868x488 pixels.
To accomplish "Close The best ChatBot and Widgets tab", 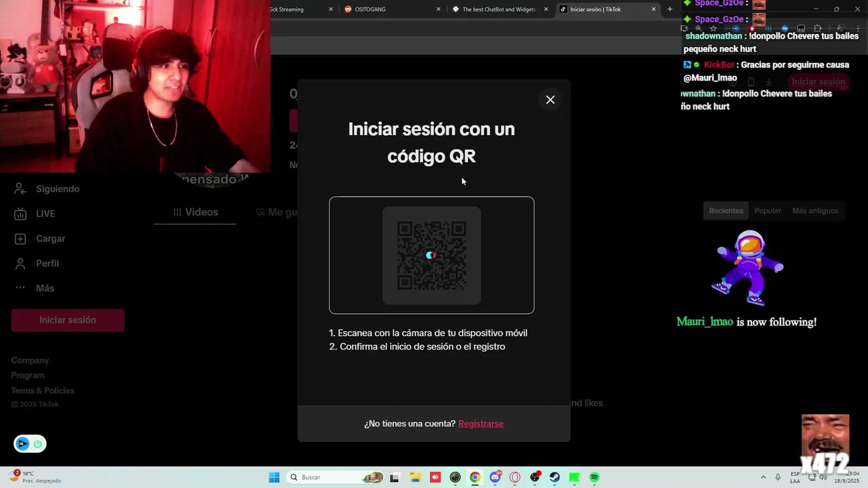I will coord(546,9).
